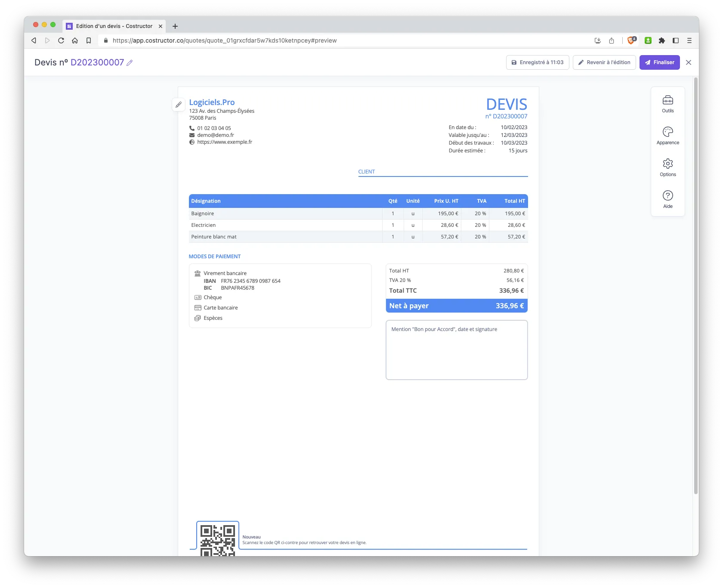The width and height of the screenshot is (723, 588).
Task: Click the Total HT column header
Action: coord(515,201)
